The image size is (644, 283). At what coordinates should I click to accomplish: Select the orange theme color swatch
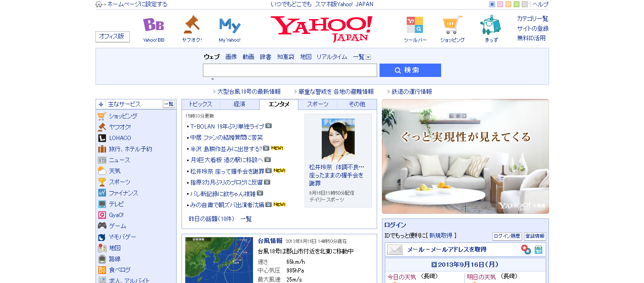click(x=508, y=4)
